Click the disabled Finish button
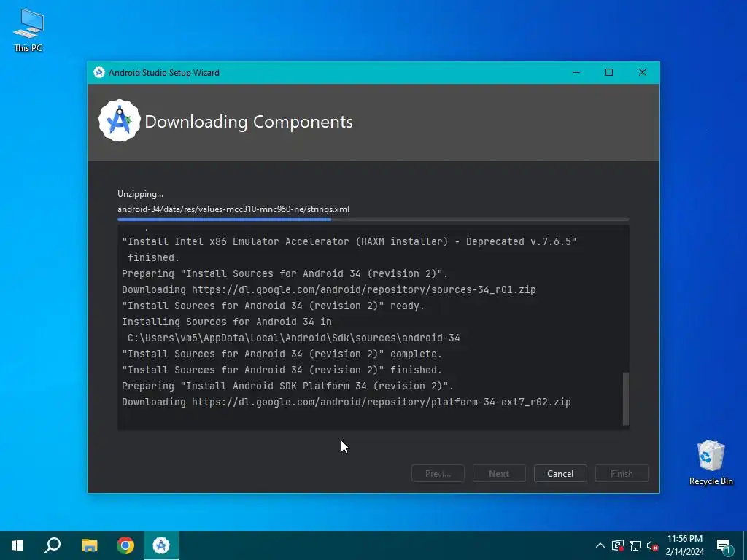 622,474
